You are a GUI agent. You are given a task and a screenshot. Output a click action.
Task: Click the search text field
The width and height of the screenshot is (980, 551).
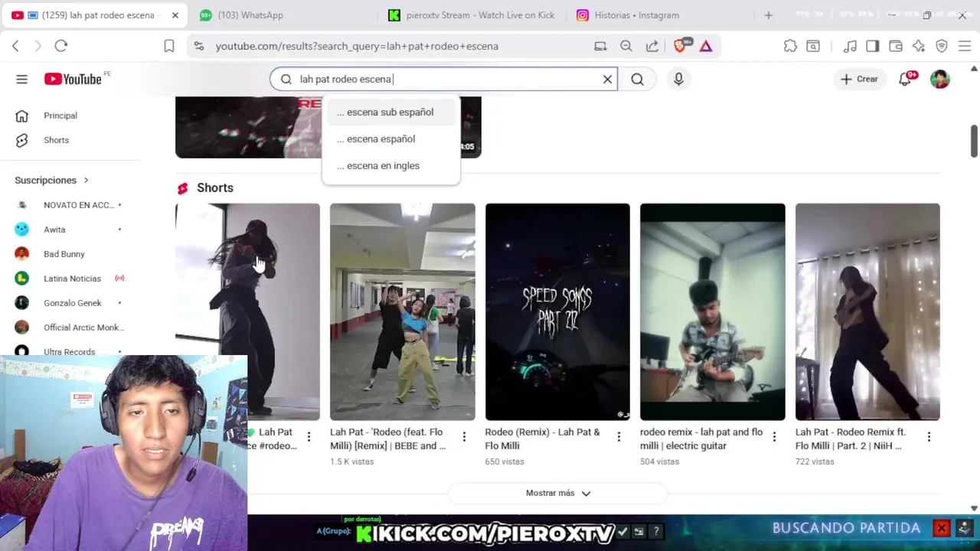(446, 79)
